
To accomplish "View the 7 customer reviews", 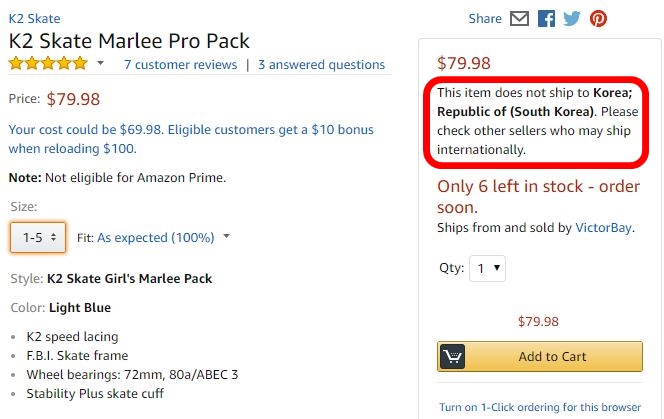I will pos(180,65).
